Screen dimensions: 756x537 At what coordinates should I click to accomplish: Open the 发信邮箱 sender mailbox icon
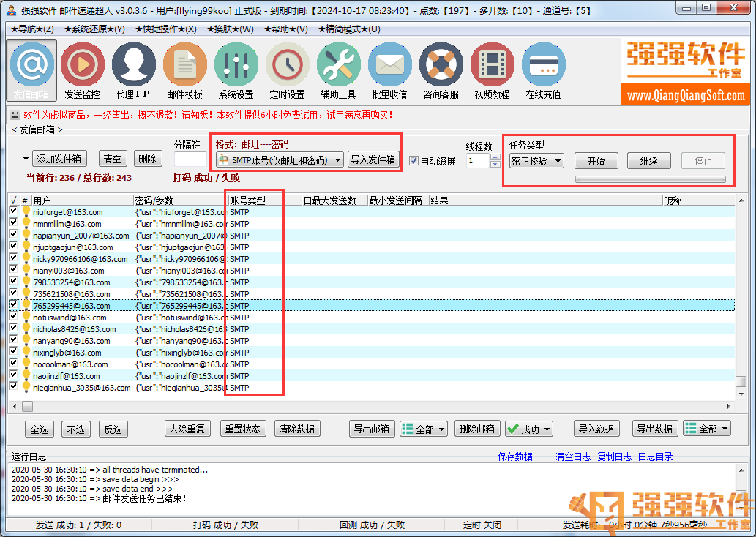31,70
